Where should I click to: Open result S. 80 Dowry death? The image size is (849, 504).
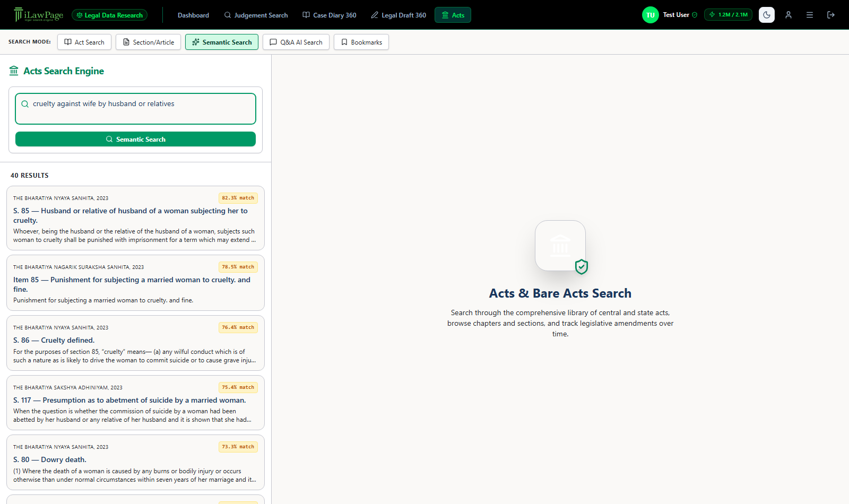point(135,462)
